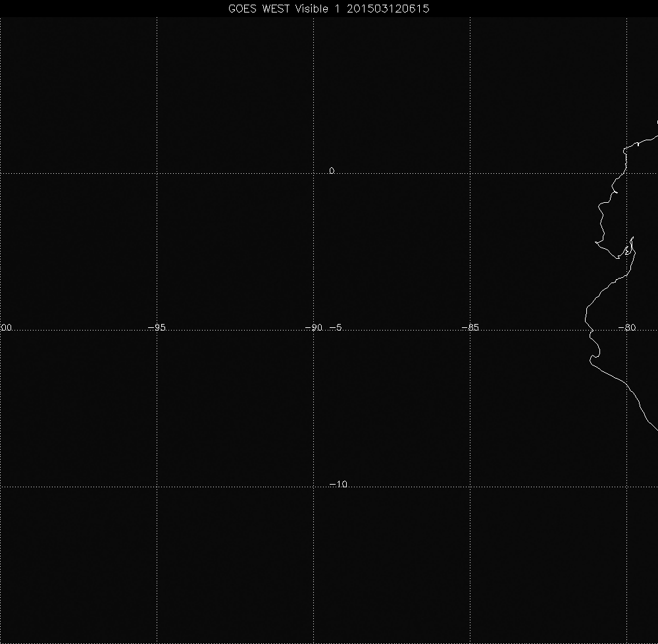The width and height of the screenshot is (658, 644).
Task: Click grid intersection of -10 latitude and -80 longitude
Action: (x=627, y=487)
